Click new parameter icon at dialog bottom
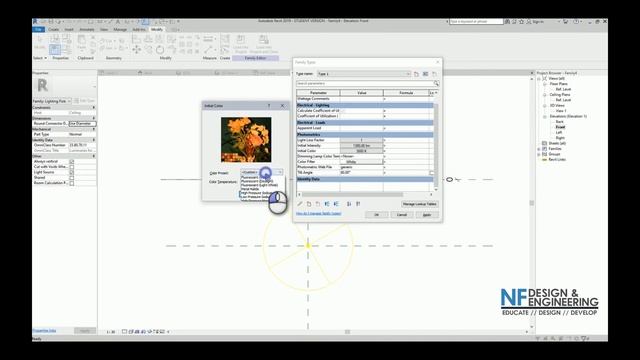The height and width of the screenshot is (360, 640). [x=309, y=204]
